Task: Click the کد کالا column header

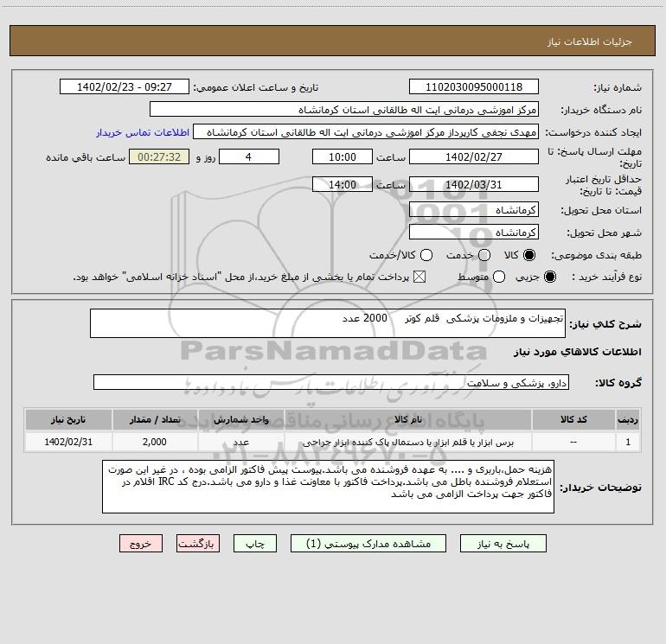Action: coord(573,419)
